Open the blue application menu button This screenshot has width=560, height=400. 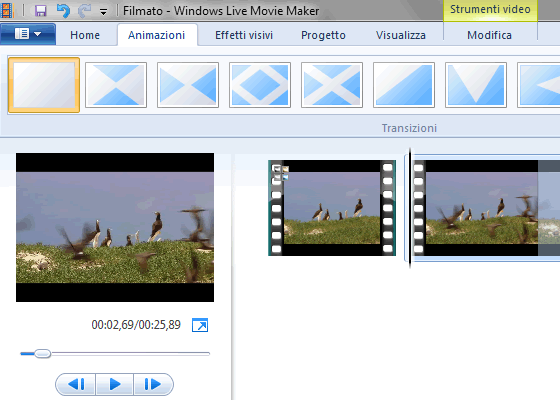pos(28,34)
